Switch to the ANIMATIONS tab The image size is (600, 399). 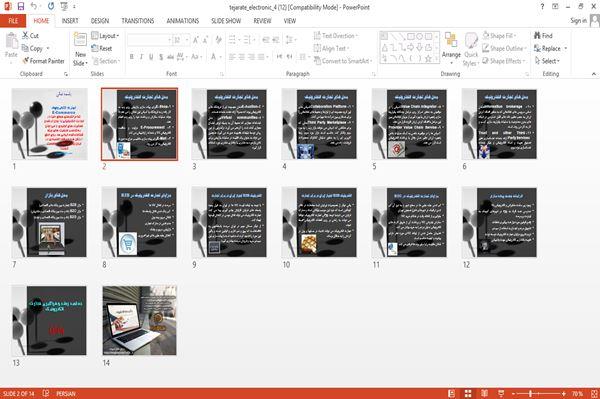[x=183, y=21]
